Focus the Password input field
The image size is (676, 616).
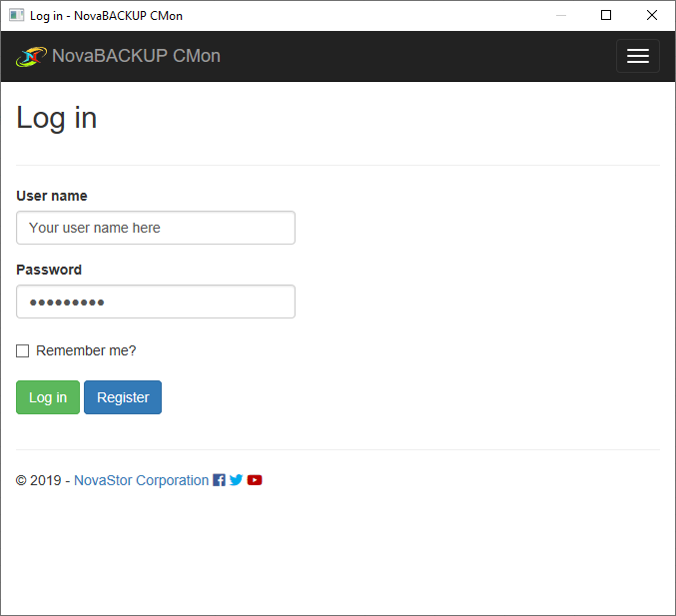point(156,302)
